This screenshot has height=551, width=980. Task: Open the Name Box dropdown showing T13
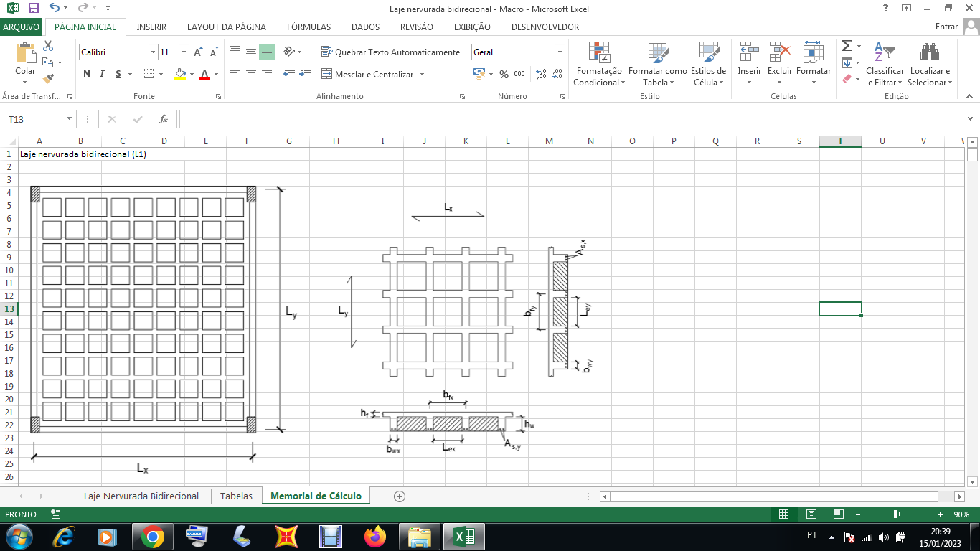(70, 119)
